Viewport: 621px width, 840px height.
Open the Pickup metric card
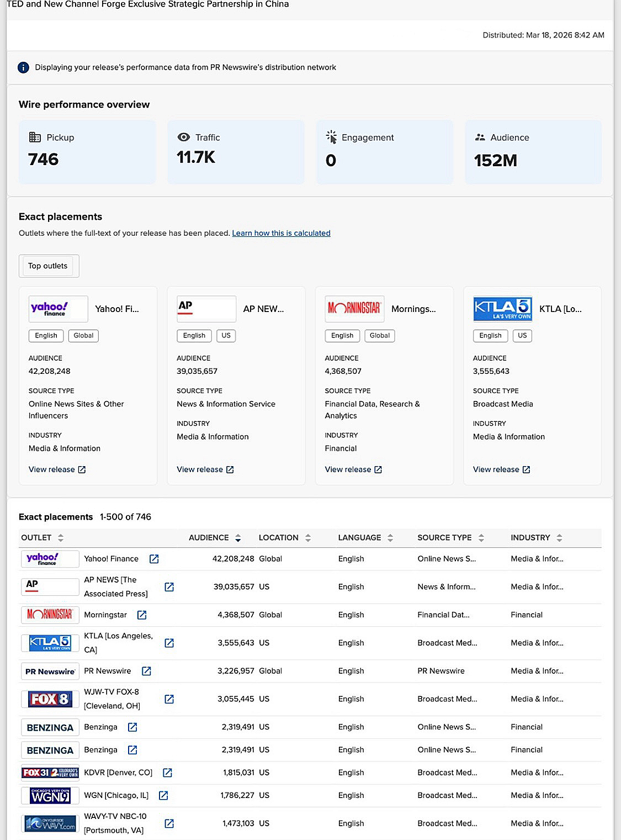point(87,151)
